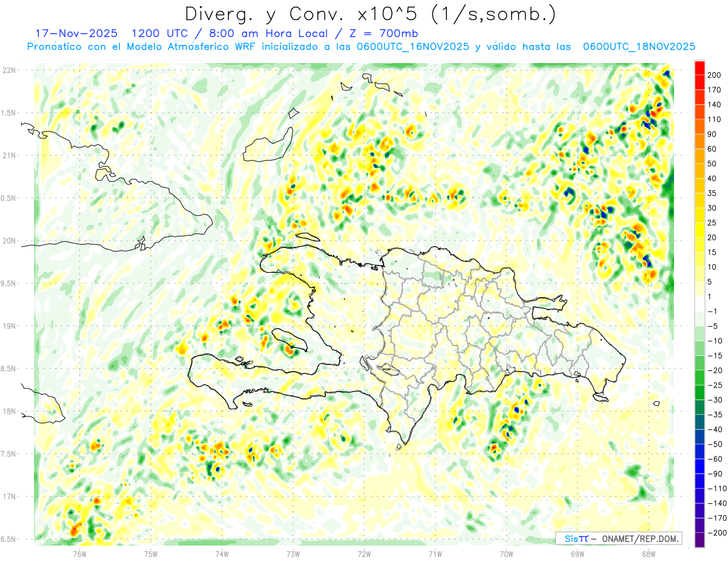Click the '-90' value on the colorbar
The image size is (728, 562).
click(715, 473)
